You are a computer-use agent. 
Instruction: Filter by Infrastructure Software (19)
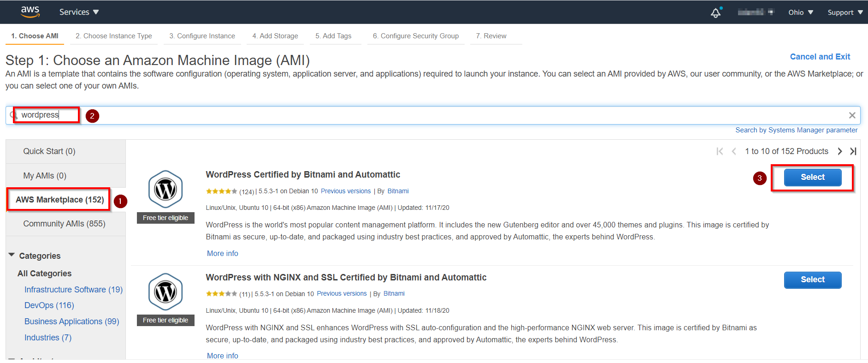[x=74, y=290]
